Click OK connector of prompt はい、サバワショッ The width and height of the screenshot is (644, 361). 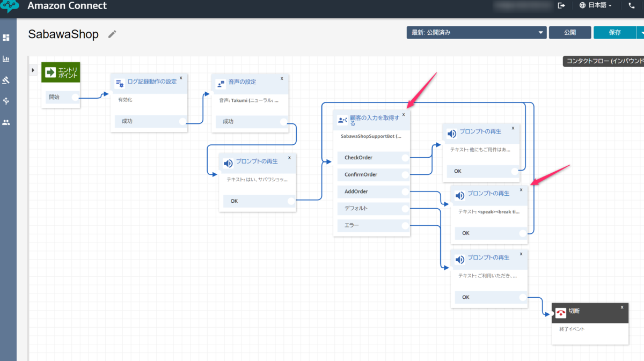(x=291, y=201)
